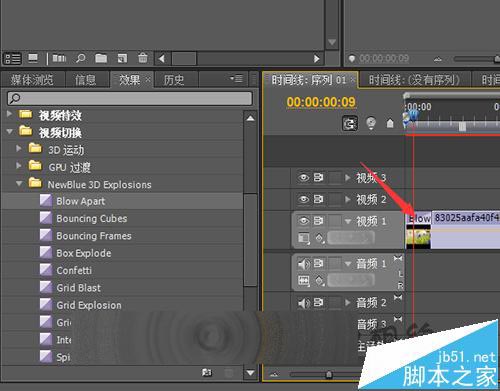Click the automate to sequence icon

click(59, 59)
